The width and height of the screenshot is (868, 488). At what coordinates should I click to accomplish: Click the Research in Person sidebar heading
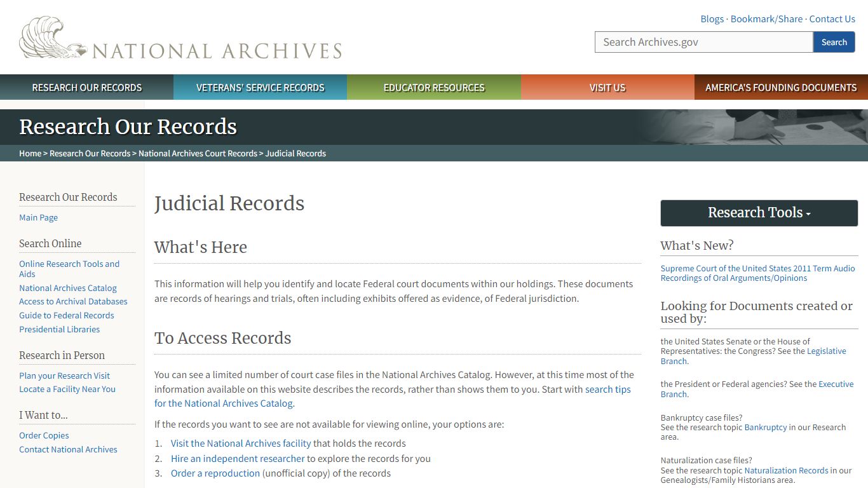[62, 355]
